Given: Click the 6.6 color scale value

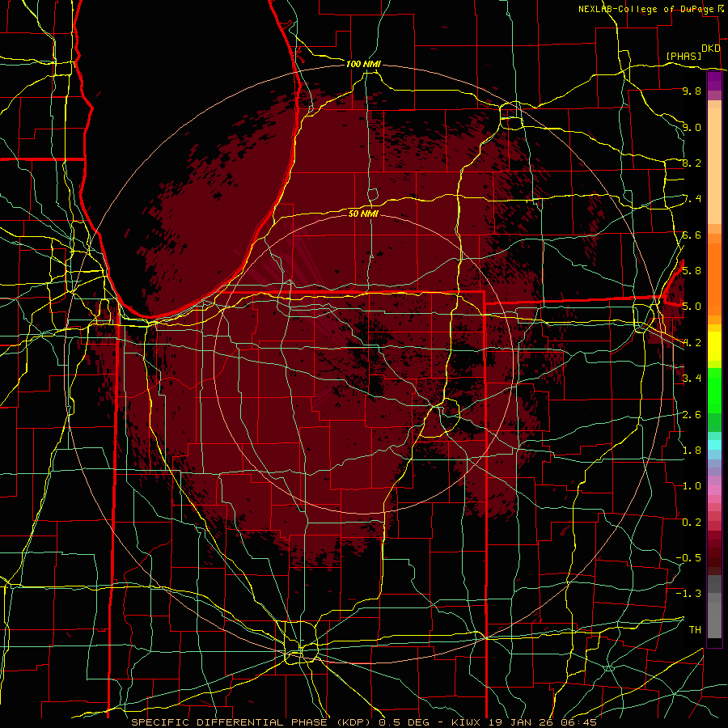Looking at the screenshot, I should (x=692, y=235).
